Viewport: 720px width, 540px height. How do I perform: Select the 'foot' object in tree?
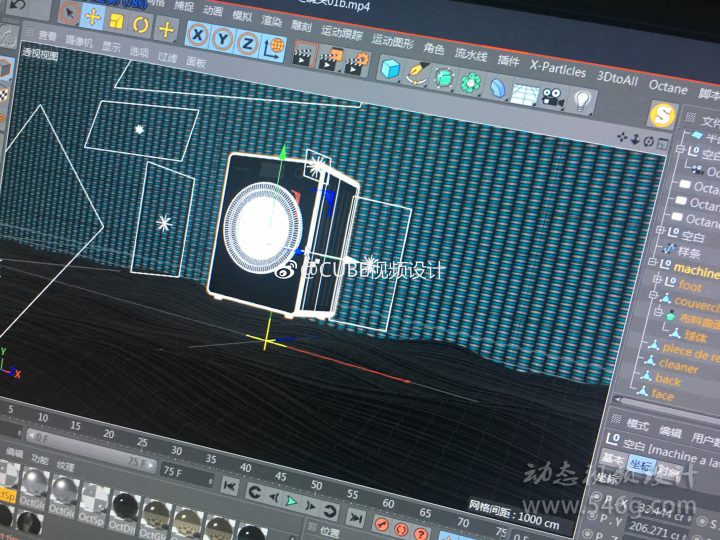690,286
